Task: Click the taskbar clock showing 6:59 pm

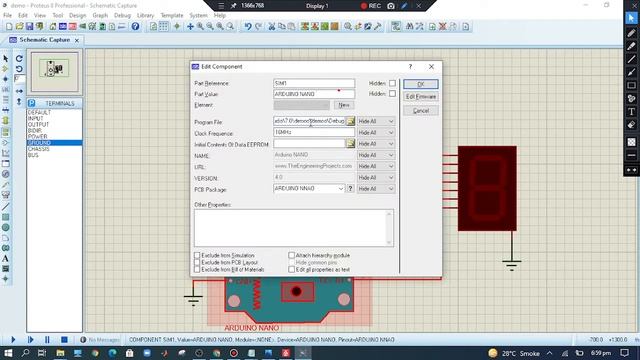Action: [600, 353]
